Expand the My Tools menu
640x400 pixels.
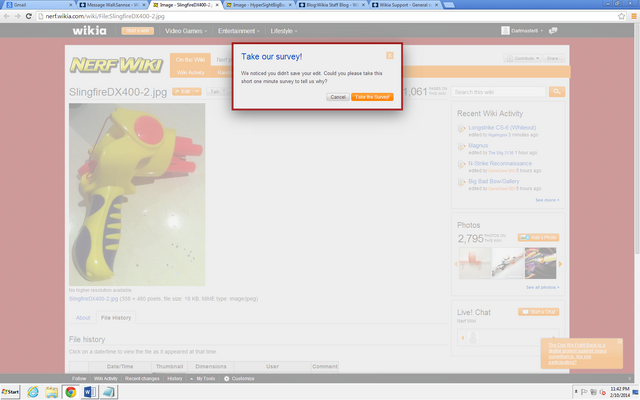coord(202,378)
